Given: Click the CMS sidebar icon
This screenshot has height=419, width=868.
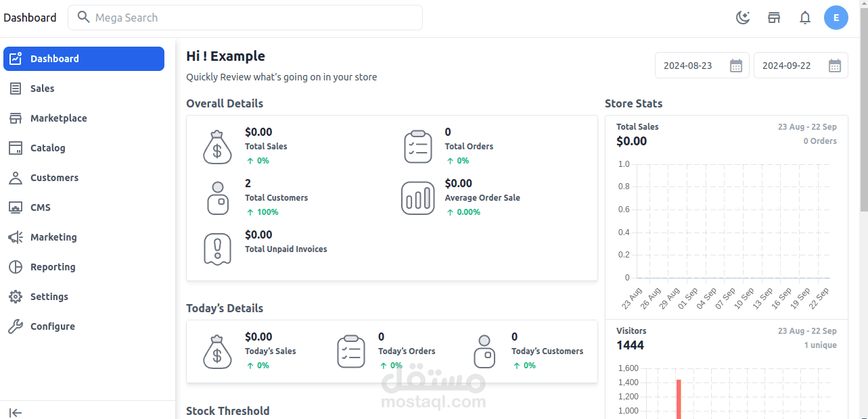Looking at the screenshot, I should (16, 207).
